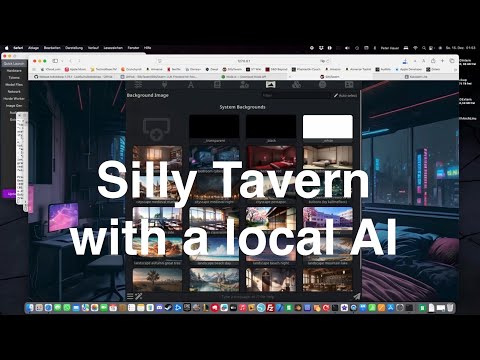
Task: Click the Safari address bar
Action: tap(244, 61)
